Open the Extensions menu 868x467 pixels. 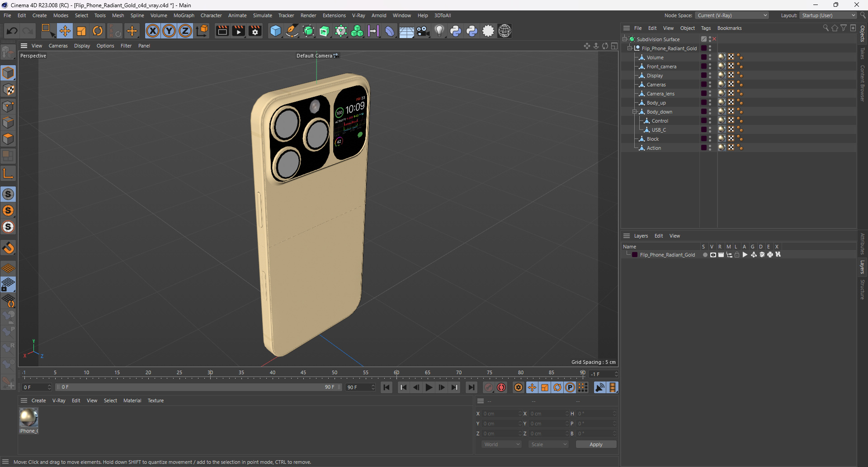[x=334, y=15]
